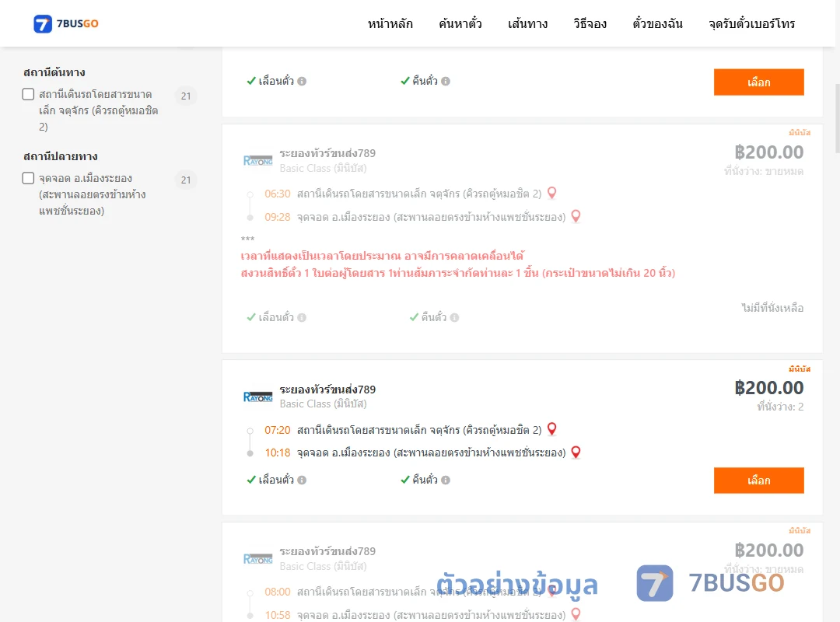Click count badge 21 beside origin station filter

point(186,96)
